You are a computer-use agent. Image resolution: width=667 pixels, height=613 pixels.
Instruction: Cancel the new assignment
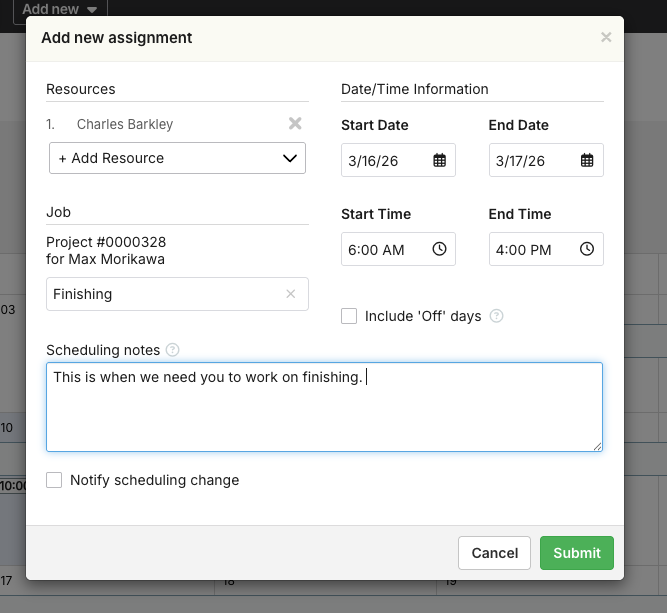pos(494,553)
